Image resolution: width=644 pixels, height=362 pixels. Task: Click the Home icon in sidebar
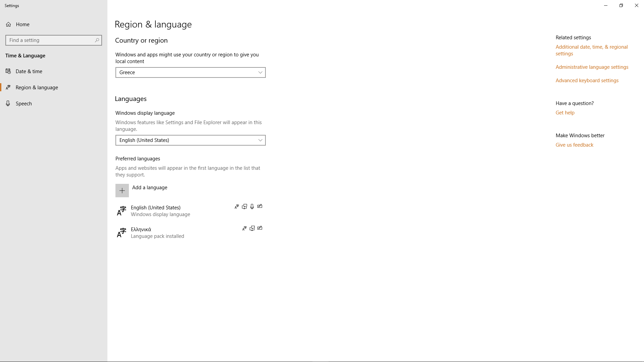click(8, 24)
